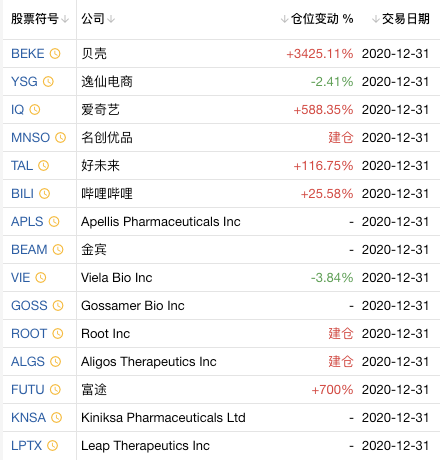The image size is (440, 460).
Task: Open the history clock icon for ROOT
Action: tap(58, 333)
